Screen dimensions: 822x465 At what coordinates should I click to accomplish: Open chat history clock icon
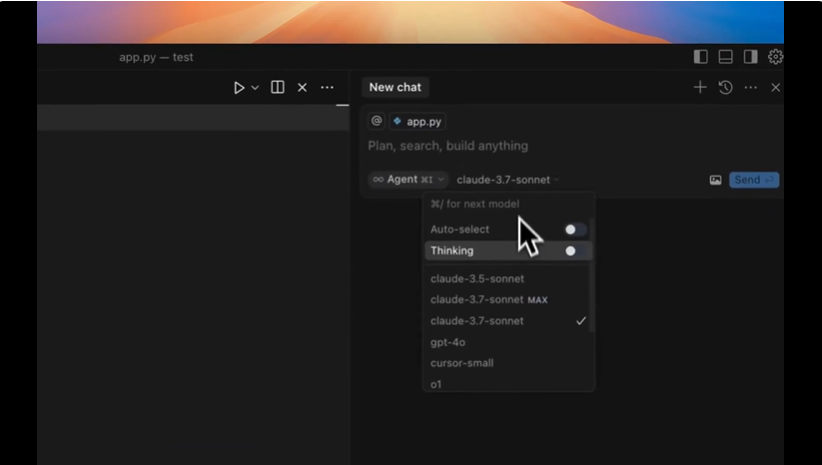coord(726,88)
